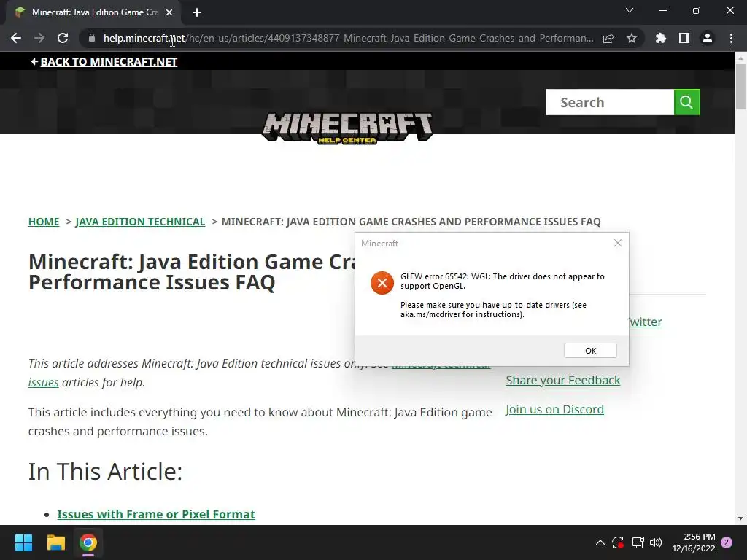Click the browser back arrow
The height and width of the screenshot is (560, 747).
(x=16, y=38)
